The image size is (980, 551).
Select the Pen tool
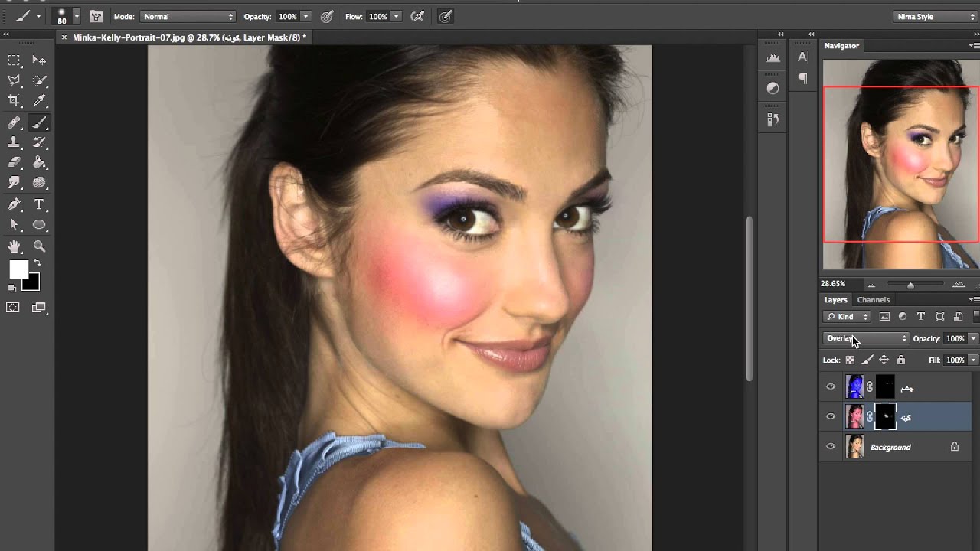(x=14, y=204)
